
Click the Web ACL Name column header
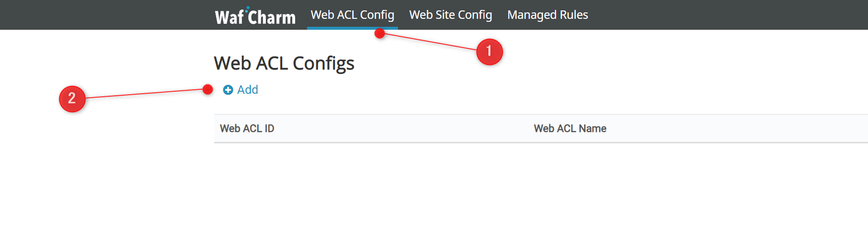570,128
